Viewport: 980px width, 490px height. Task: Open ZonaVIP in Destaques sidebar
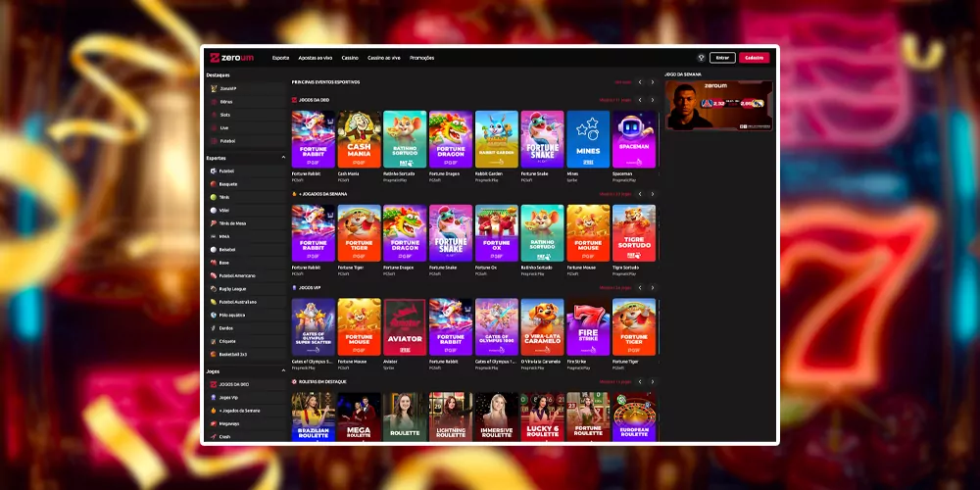(246, 88)
